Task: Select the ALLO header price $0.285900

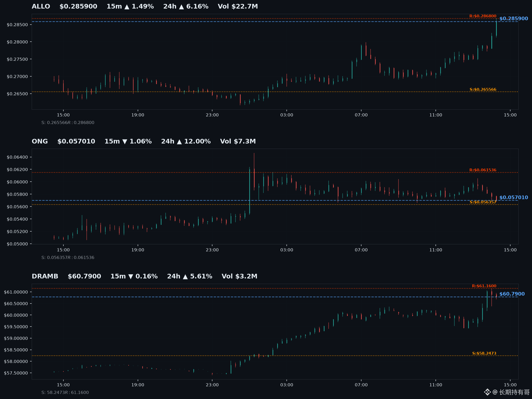Action: pos(78,6)
